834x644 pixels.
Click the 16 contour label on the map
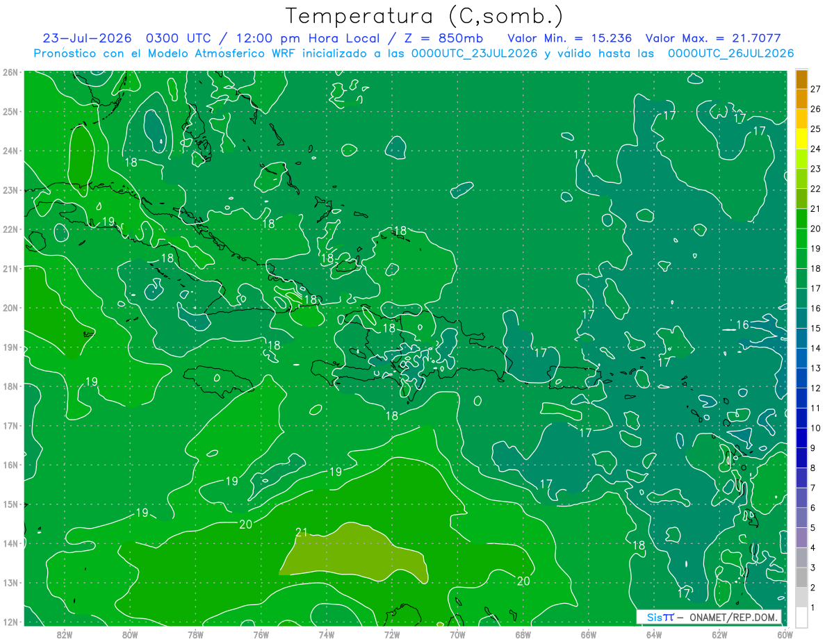click(743, 325)
